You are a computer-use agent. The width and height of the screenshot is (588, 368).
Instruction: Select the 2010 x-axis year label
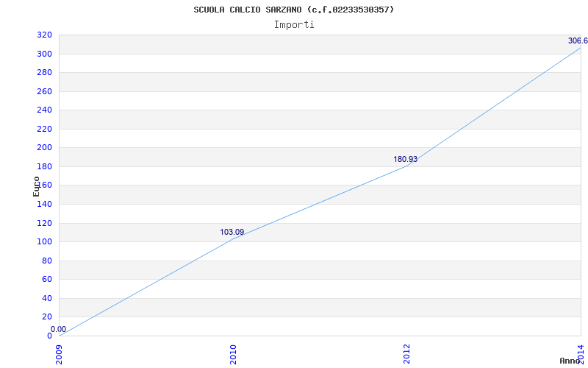(x=233, y=354)
